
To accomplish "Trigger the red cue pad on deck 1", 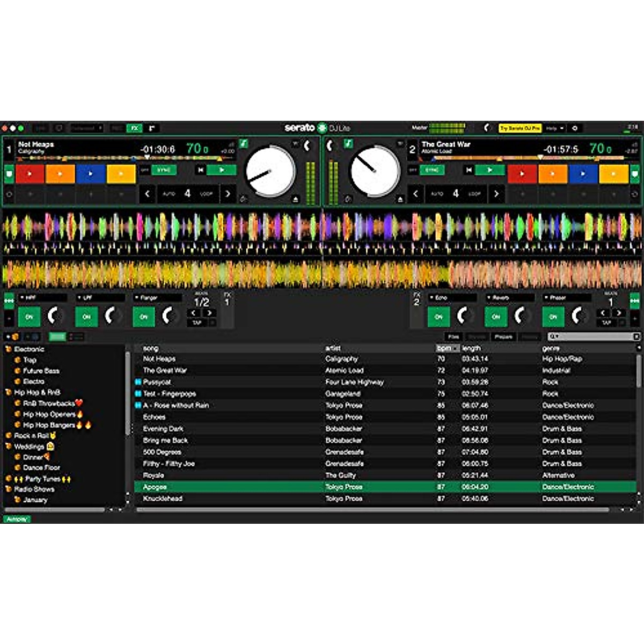I will 30,174.
